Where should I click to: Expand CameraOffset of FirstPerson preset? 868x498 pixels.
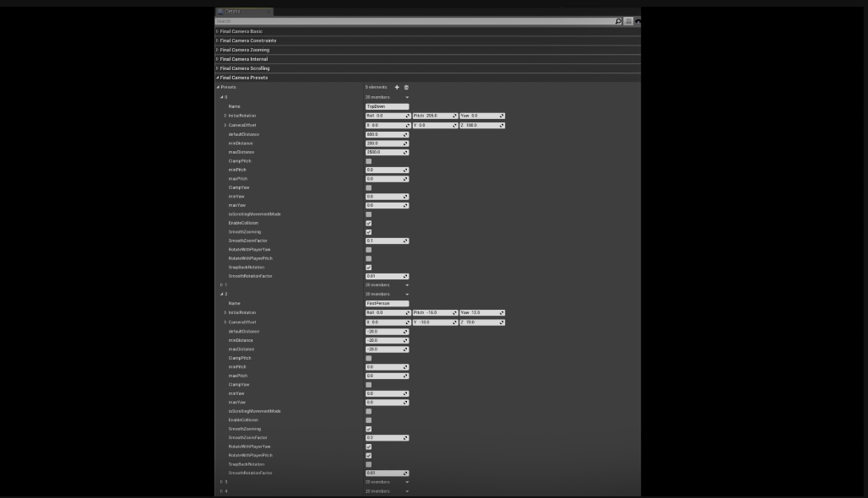click(x=225, y=322)
